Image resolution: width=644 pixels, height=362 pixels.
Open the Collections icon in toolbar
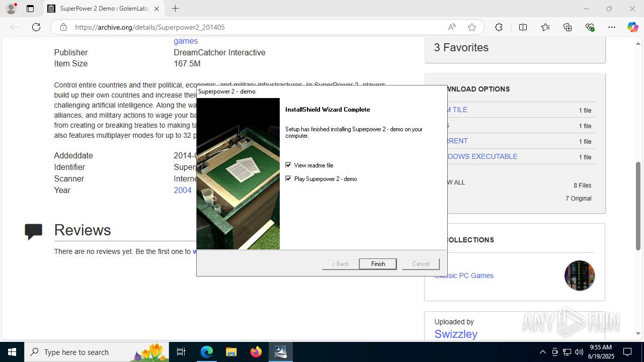pyautogui.click(x=568, y=27)
